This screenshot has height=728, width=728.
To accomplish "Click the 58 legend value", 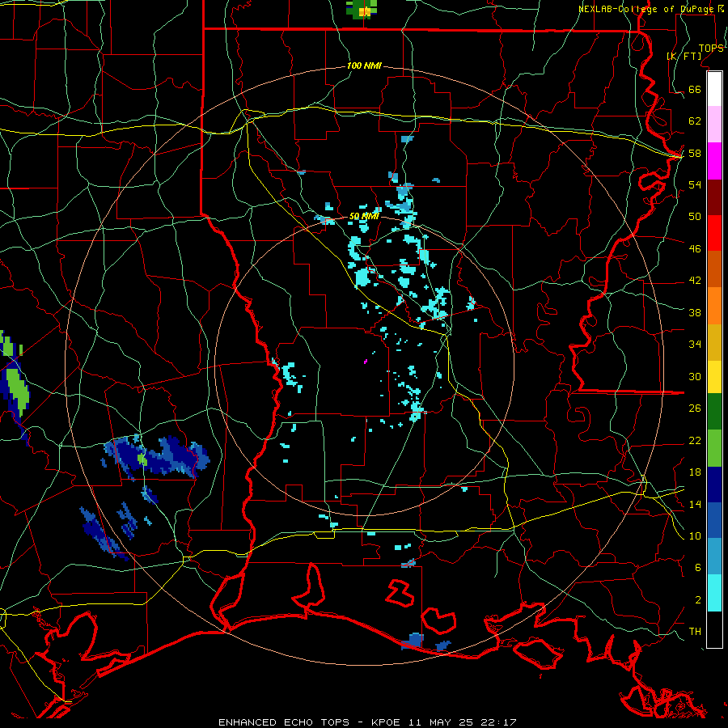I will tap(695, 153).
